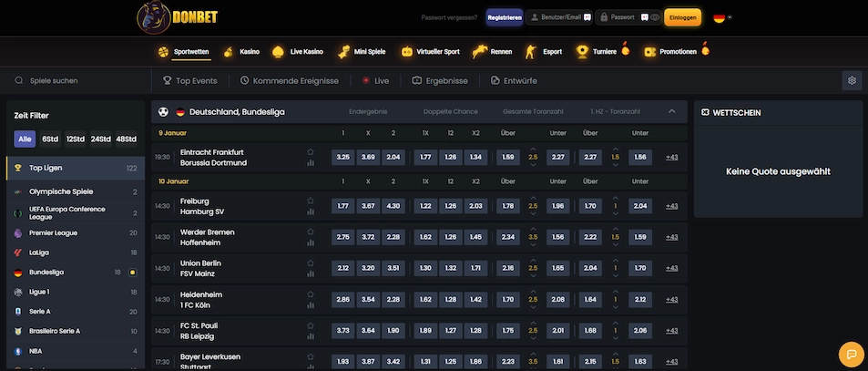Viewport: 868px width, 371px height.
Task: Open +43 markets for FC St. Pauli
Action: click(x=671, y=331)
